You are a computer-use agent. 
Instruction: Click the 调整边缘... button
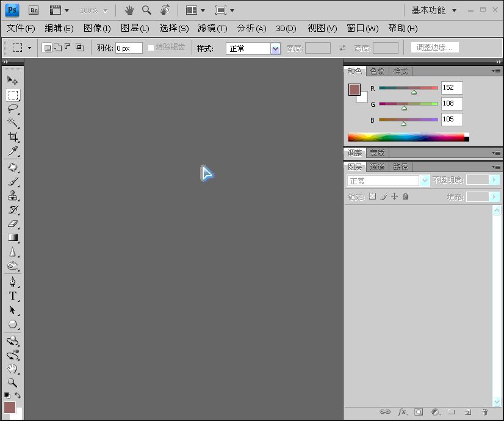coord(434,48)
